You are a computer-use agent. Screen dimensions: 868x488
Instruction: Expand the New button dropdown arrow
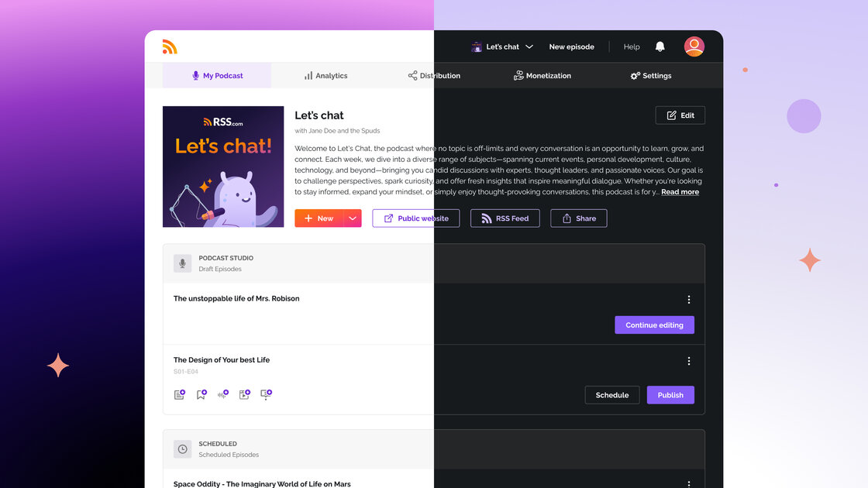[x=353, y=218]
